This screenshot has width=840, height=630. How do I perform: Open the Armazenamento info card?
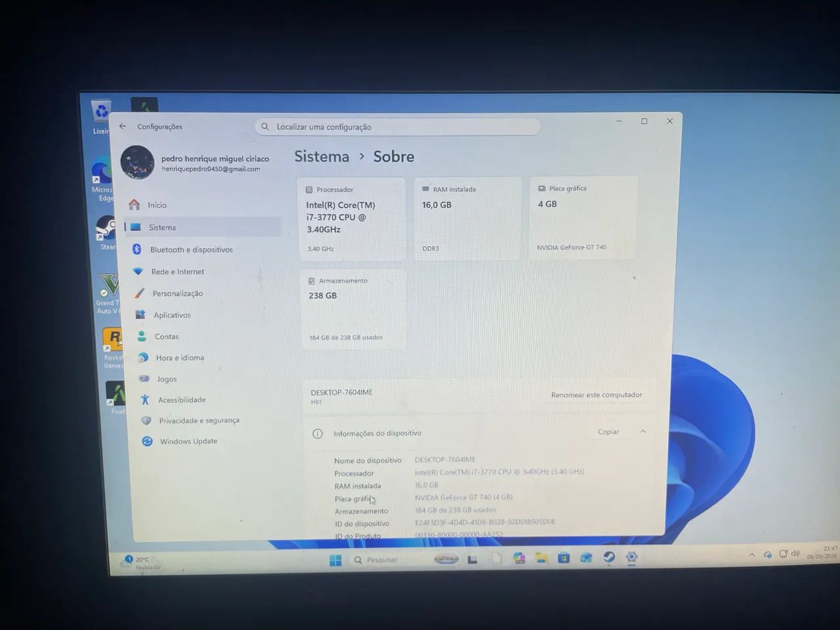pos(353,309)
